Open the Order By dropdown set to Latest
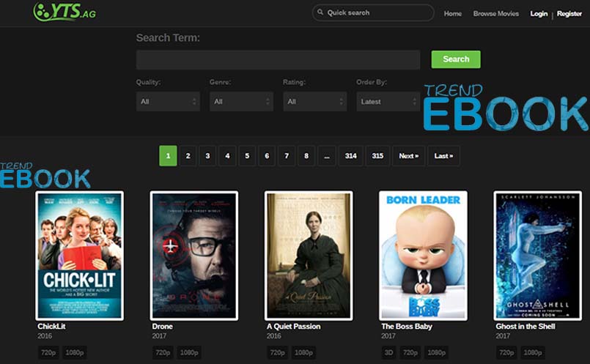Screen dimensions: 590x364 pos(388,102)
